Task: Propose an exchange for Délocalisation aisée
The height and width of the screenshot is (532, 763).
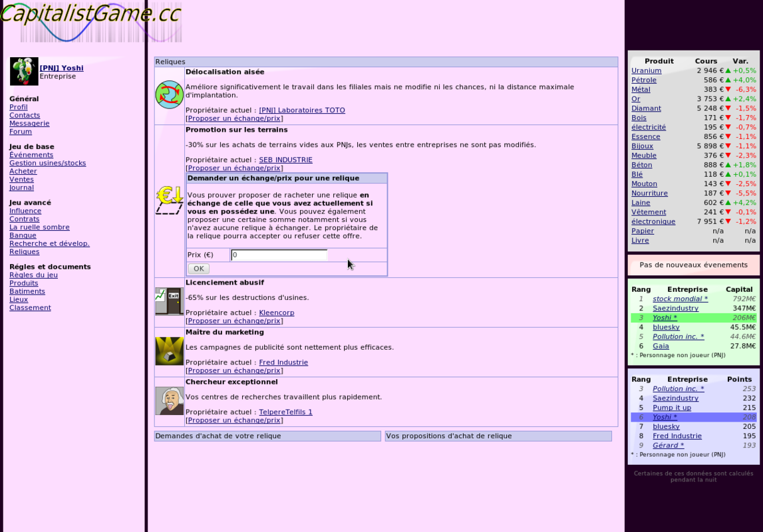Action: (x=234, y=118)
